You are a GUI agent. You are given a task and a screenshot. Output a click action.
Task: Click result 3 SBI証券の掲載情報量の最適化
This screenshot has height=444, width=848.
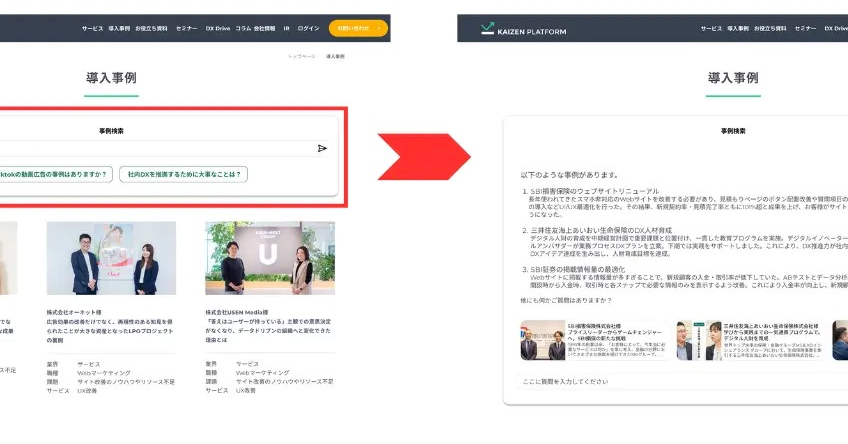pyautogui.click(x=578, y=269)
